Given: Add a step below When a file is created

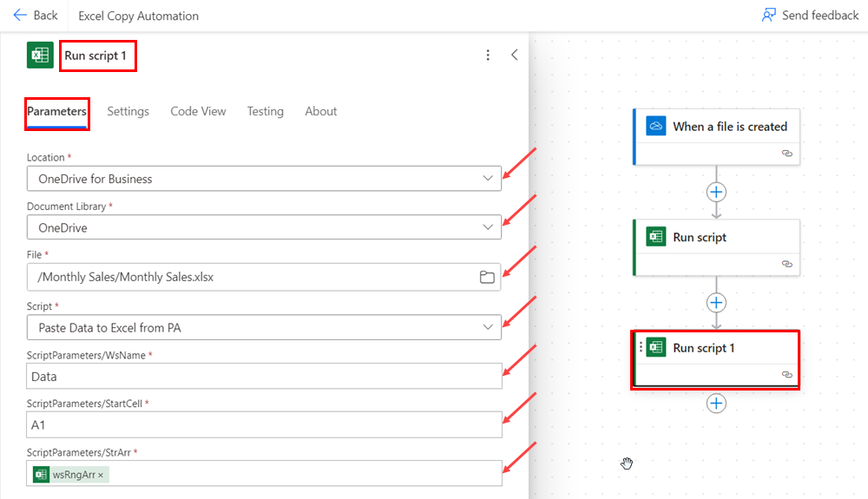Looking at the screenshot, I should pos(716,192).
